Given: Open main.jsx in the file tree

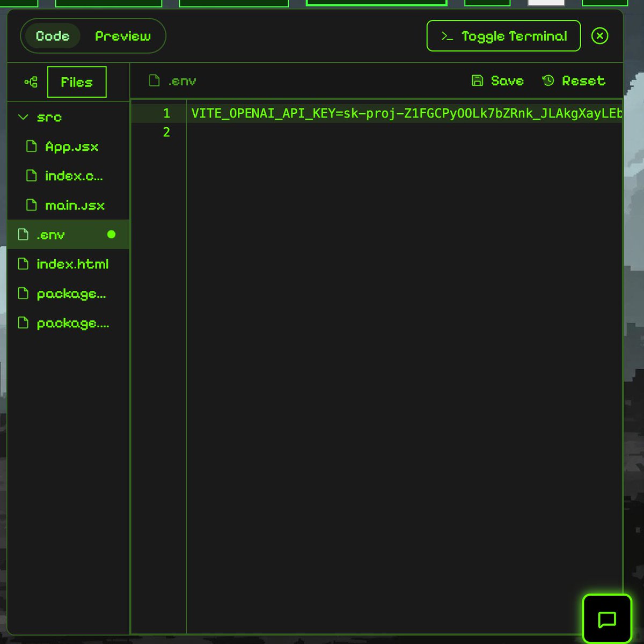Looking at the screenshot, I should click(68, 205).
